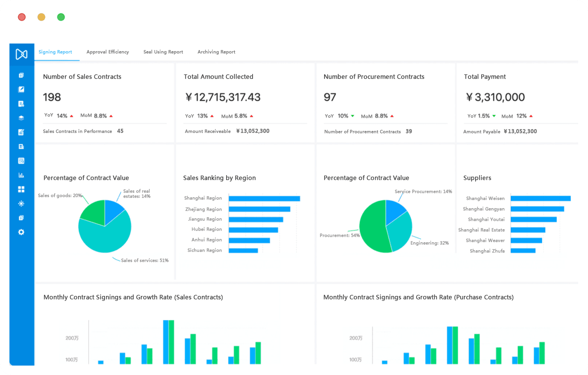
Task: Click the green down arrow beside YoY 1.5%
Action: pyautogui.click(x=494, y=116)
